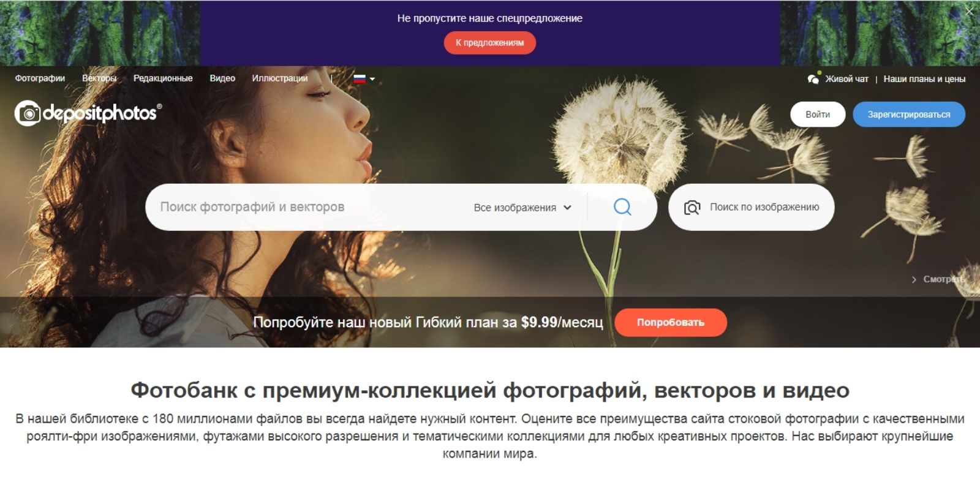This screenshot has width=980, height=490.
Task: Focus the 'Поиск фотографий и векторов' search field
Action: tap(306, 207)
